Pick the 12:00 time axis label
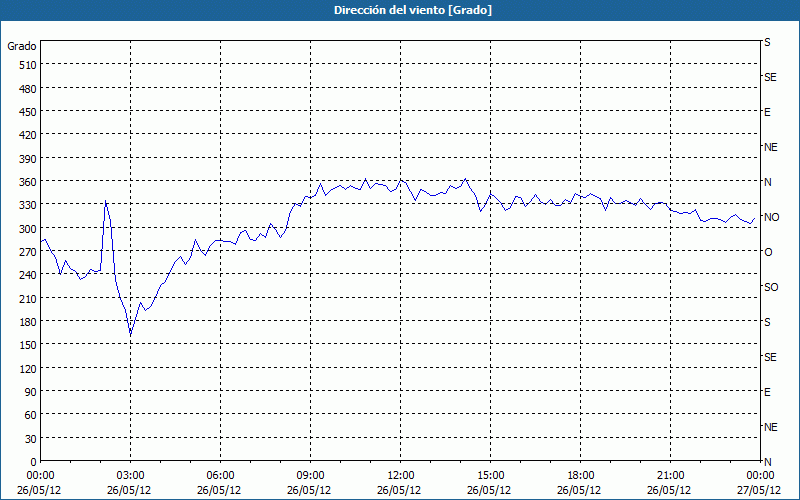The width and height of the screenshot is (800, 500). coord(401,476)
